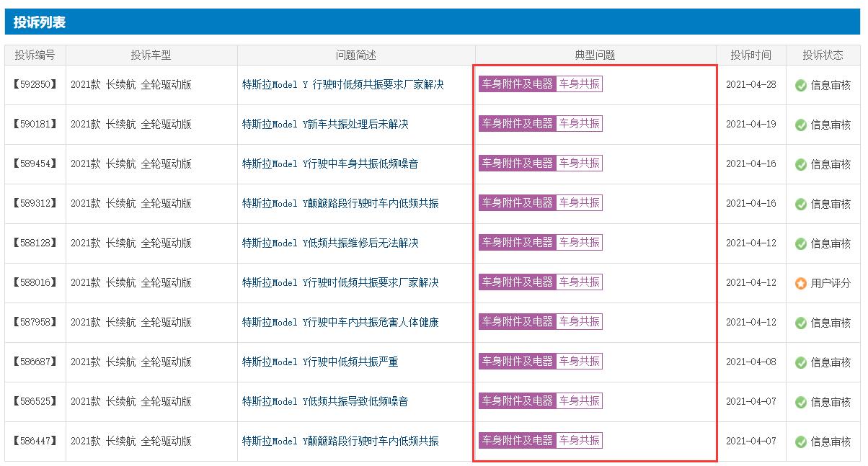Viewport: 868px width, 466px height.
Task: Click the 投诉编号 column header
Action: 35,55
